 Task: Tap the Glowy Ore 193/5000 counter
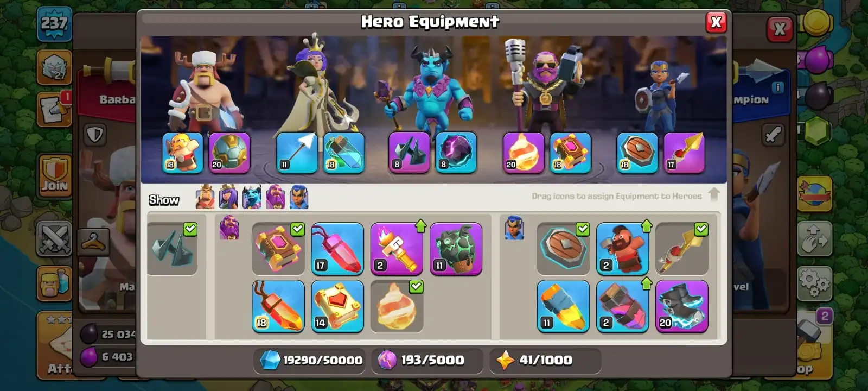coord(427,360)
